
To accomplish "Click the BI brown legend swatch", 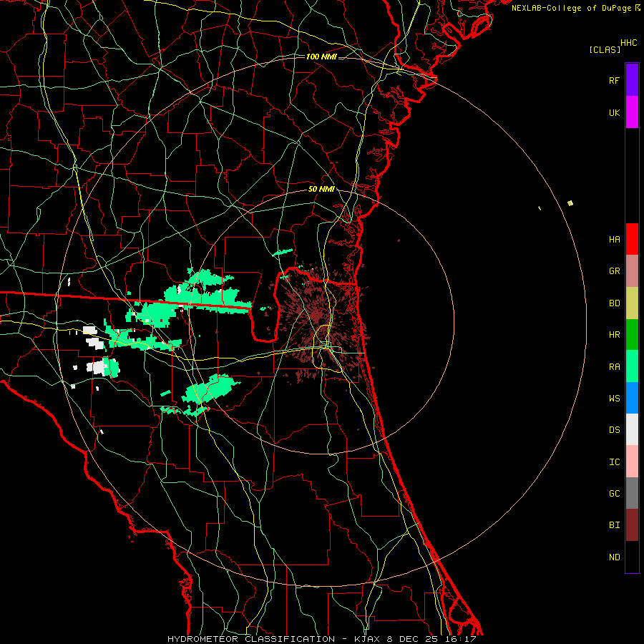I will point(632,525).
